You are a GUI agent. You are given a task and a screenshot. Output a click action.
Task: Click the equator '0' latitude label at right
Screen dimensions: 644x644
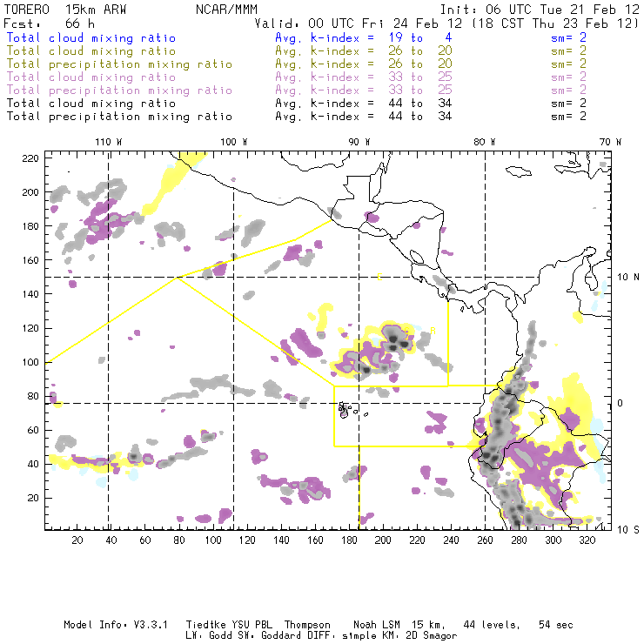pos(621,403)
